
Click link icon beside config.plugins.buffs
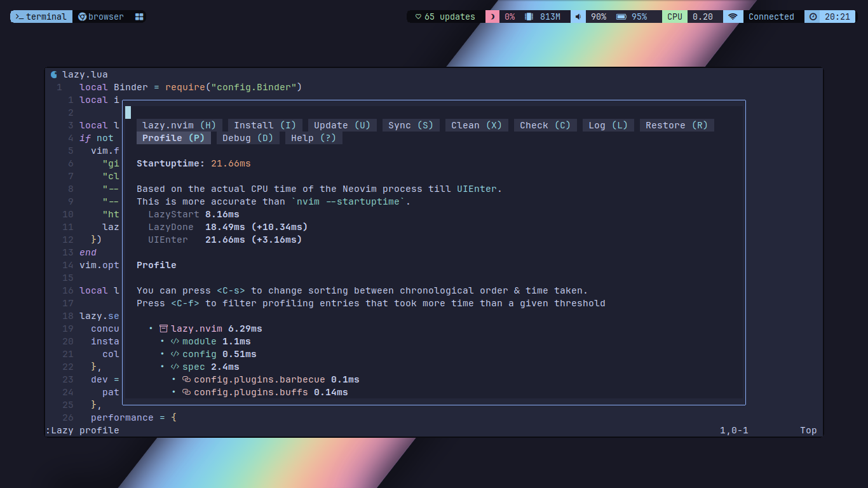click(186, 392)
